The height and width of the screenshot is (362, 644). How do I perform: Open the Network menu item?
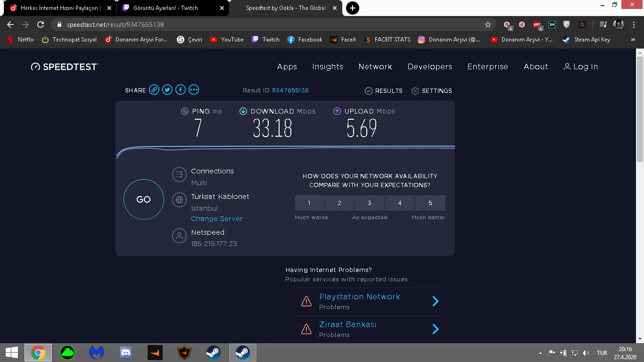tap(375, 66)
